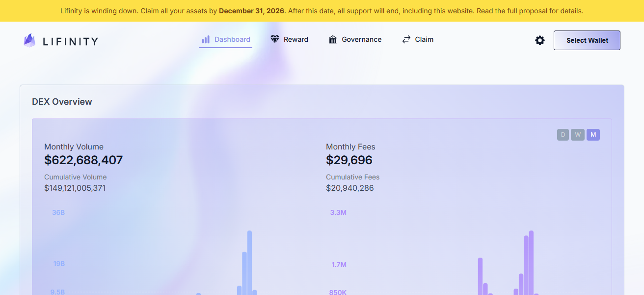Click the Claim swap arrows icon
Image resolution: width=644 pixels, height=295 pixels.
(x=406, y=39)
